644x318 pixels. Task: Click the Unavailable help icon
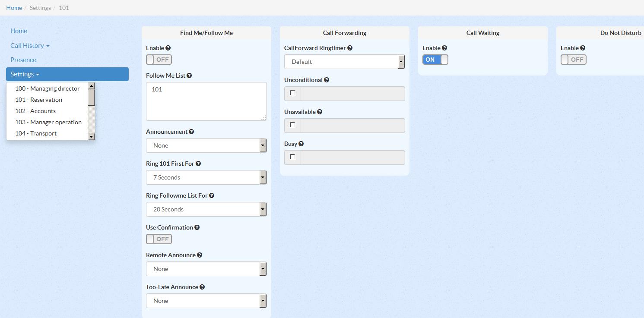click(x=320, y=112)
